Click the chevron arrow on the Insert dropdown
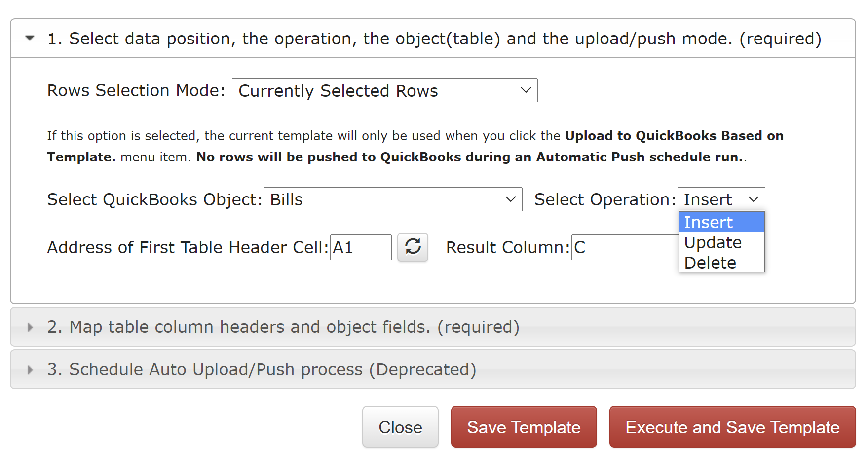The image size is (868, 474). coord(753,199)
